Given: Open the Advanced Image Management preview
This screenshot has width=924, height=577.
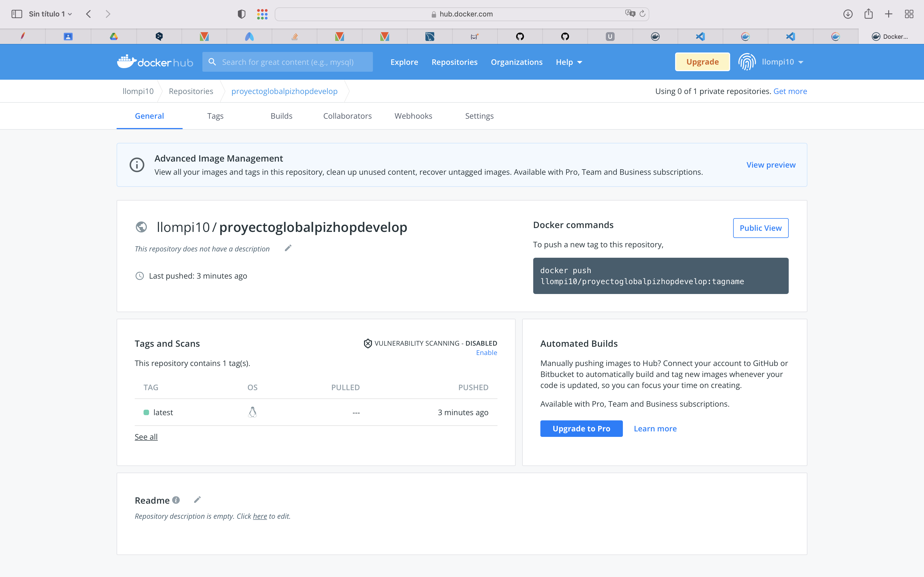Looking at the screenshot, I should click(x=771, y=165).
